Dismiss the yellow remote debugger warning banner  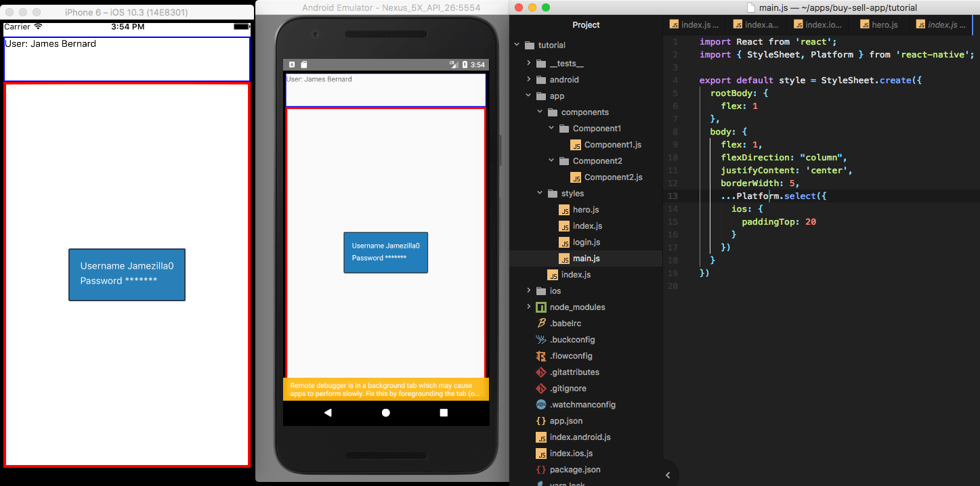click(x=386, y=389)
